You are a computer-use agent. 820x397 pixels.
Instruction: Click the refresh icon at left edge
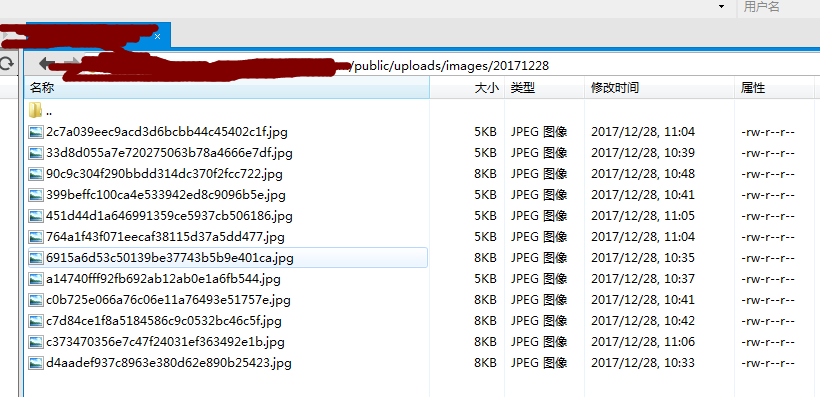click(x=6, y=64)
